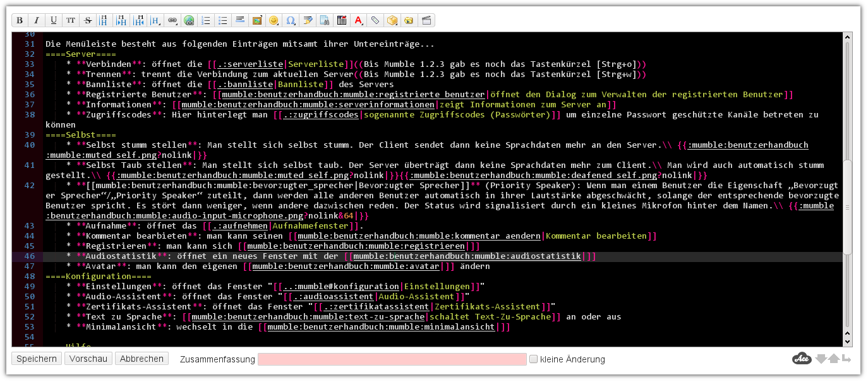Viewport: 868px width, 382px height.
Task: Insert a same-level headline
Action: click(x=105, y=20)
